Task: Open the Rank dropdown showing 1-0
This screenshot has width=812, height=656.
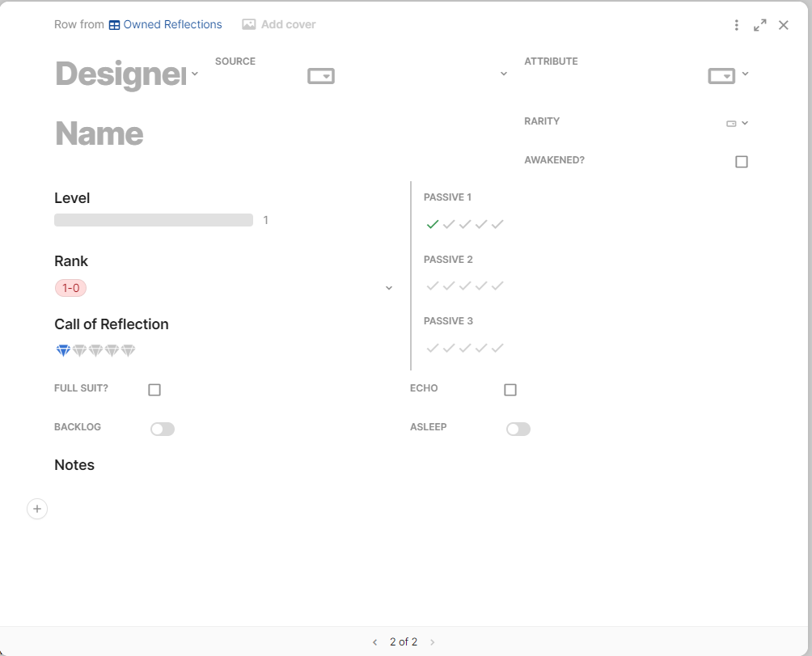Action: pyautogui.click(x=389, y=288)
